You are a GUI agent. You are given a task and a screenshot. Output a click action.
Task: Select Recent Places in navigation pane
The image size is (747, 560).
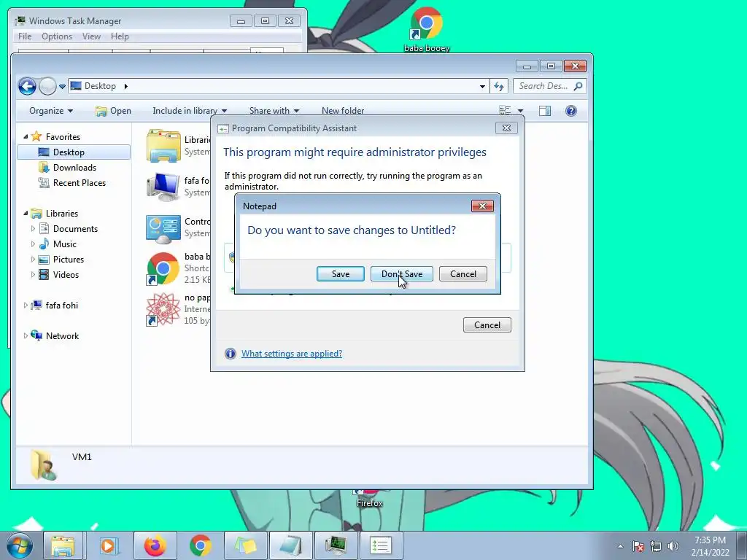point(79,183)
